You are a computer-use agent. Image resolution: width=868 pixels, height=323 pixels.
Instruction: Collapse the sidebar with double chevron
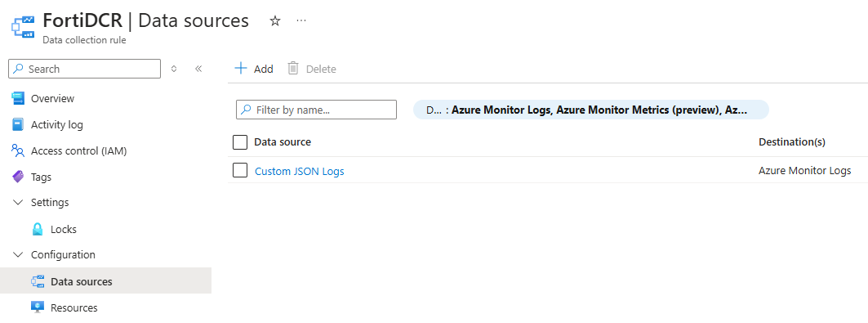click(x=198, y=69)
